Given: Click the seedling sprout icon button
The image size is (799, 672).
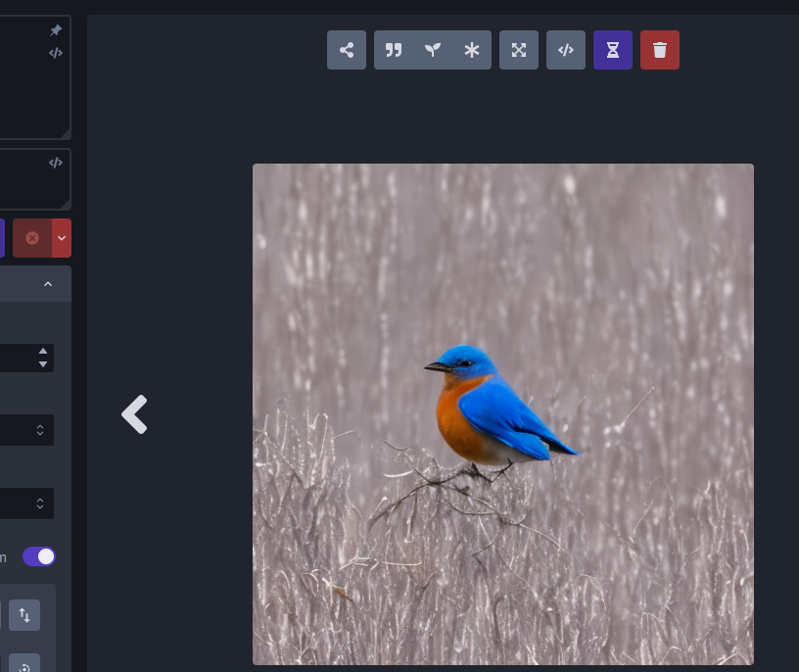Looking at the screenshot, I should pyautogui.click(x=433, y=50).
